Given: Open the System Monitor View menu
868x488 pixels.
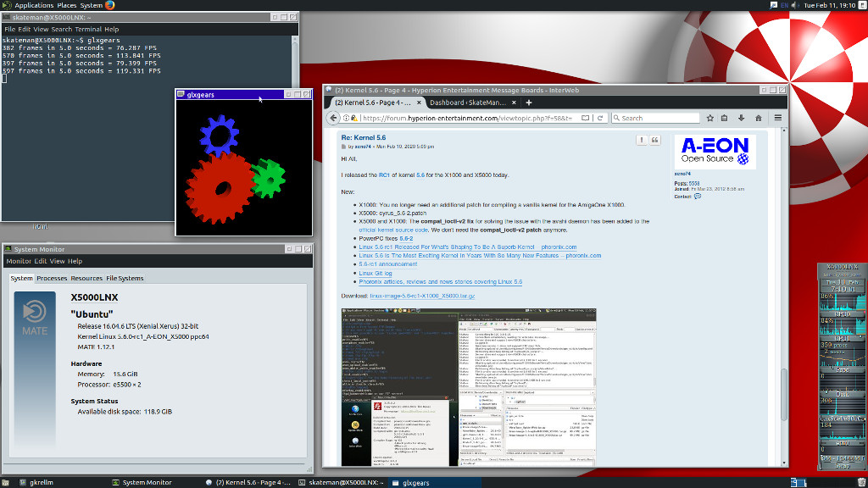Looking at the screenshot, I should tap(57, 261).
